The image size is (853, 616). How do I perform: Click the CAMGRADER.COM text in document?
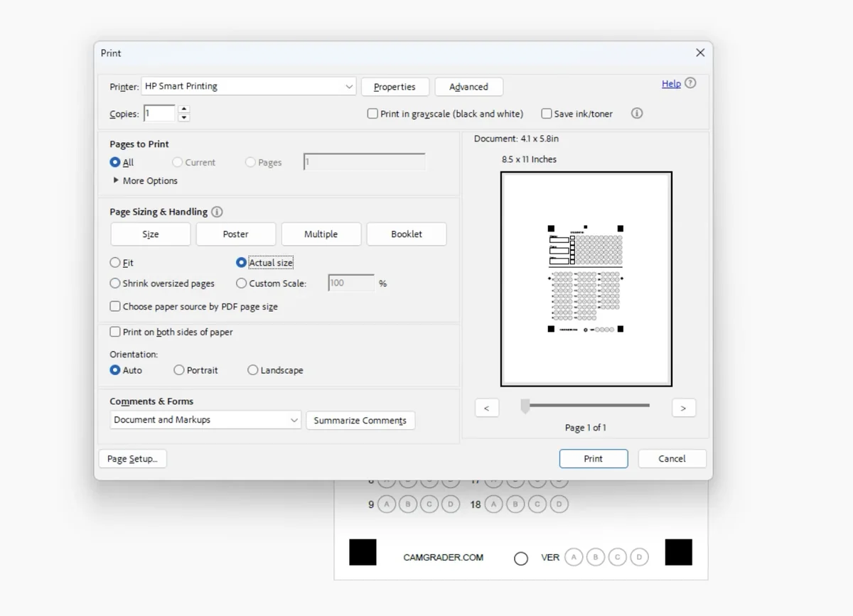[x=444, y=558]
